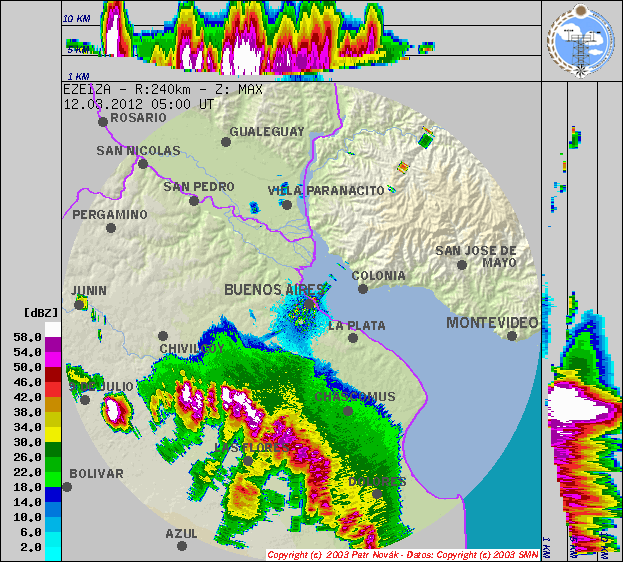Click the Colonia city marker dot
This screenshot has width=623, height=562.
pyautogui.click(x=363, y=289)
